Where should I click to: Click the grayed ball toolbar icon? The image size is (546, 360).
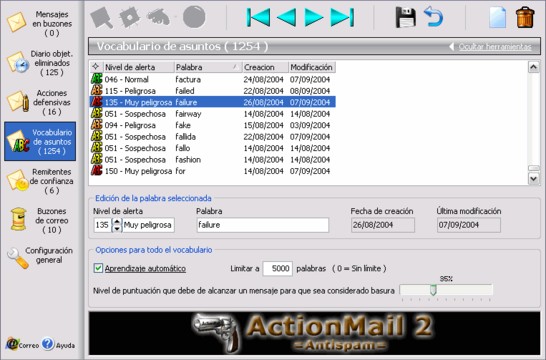pyautogui.click(x=194, y=17)
